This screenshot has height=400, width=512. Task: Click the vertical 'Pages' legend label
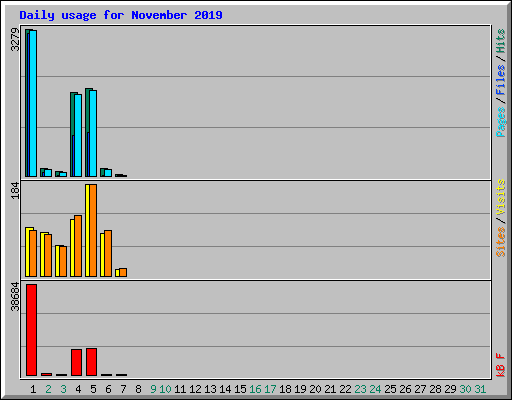tap(501, 122)
